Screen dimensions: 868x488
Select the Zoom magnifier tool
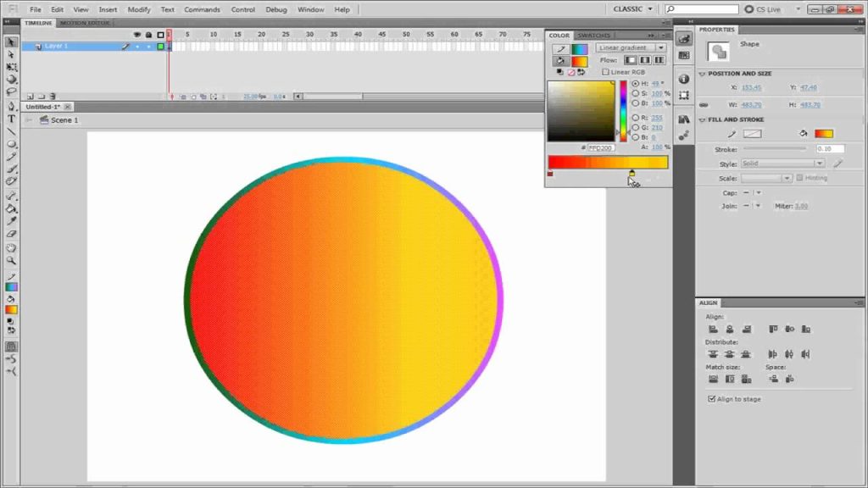click(x=11, y=261)
